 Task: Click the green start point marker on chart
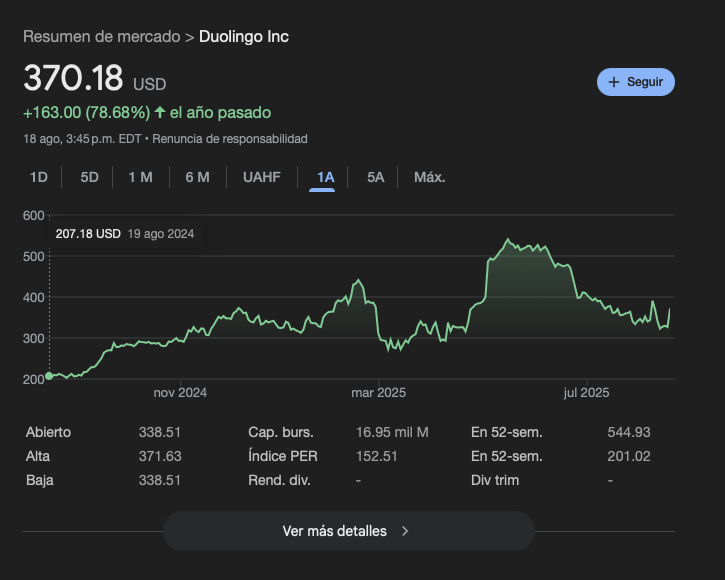coord(49,376)
